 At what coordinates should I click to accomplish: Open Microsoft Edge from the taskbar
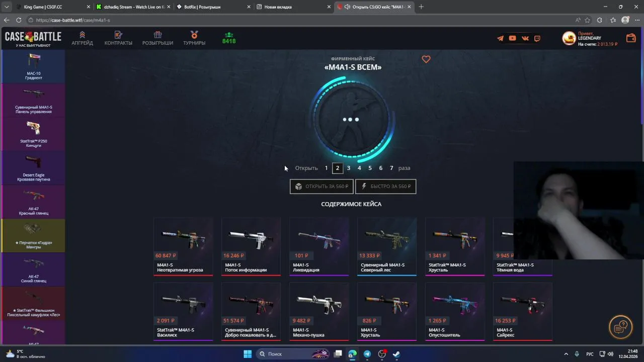tap(353, 354)
